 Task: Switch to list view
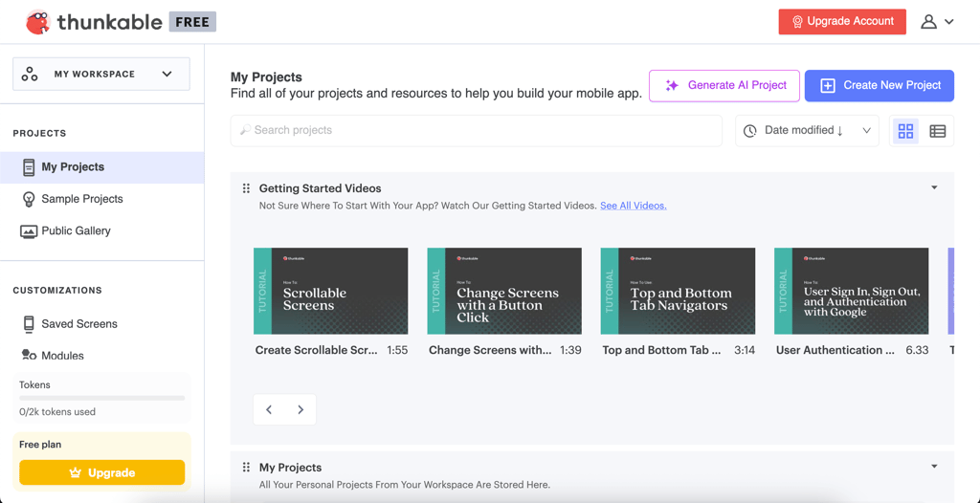click(938, 131)
